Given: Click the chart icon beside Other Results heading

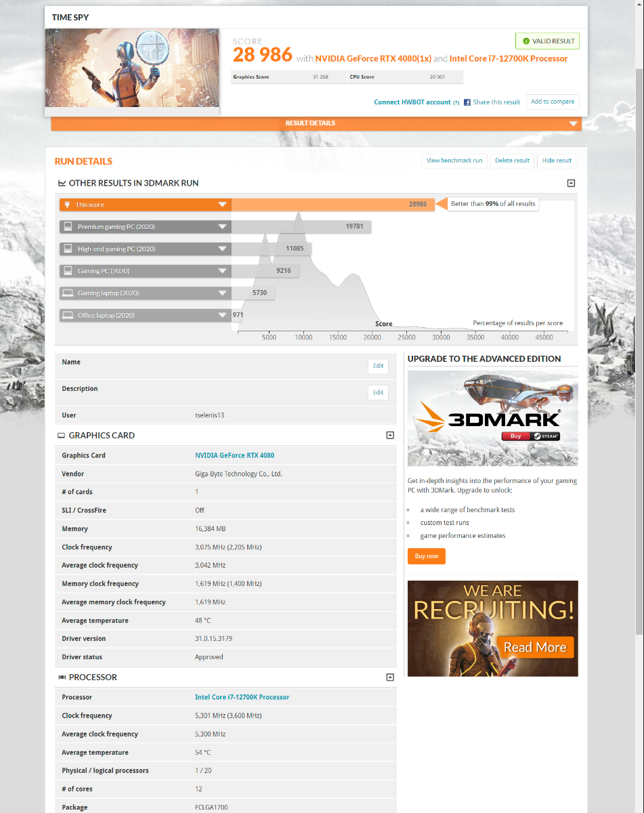Looking at the screenshot, I should (62, 183).
